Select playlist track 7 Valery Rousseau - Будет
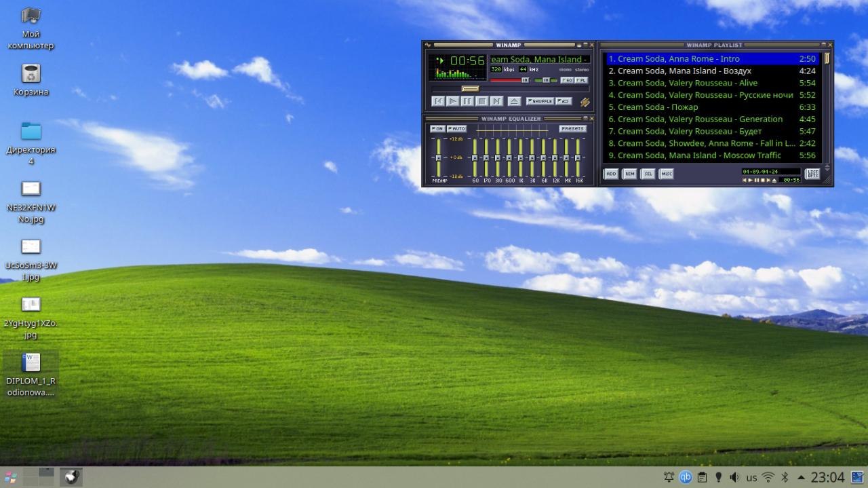868x488 pixels. 712,132
